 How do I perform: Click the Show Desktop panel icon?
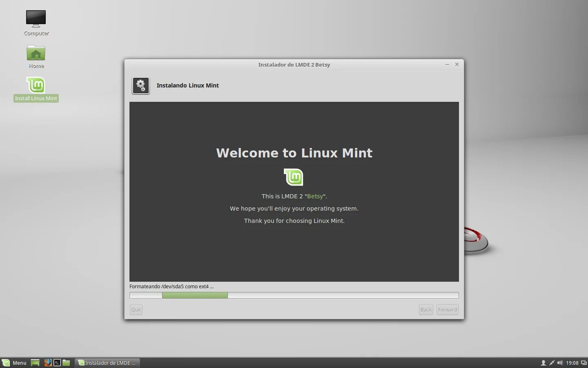pos(35,363)
